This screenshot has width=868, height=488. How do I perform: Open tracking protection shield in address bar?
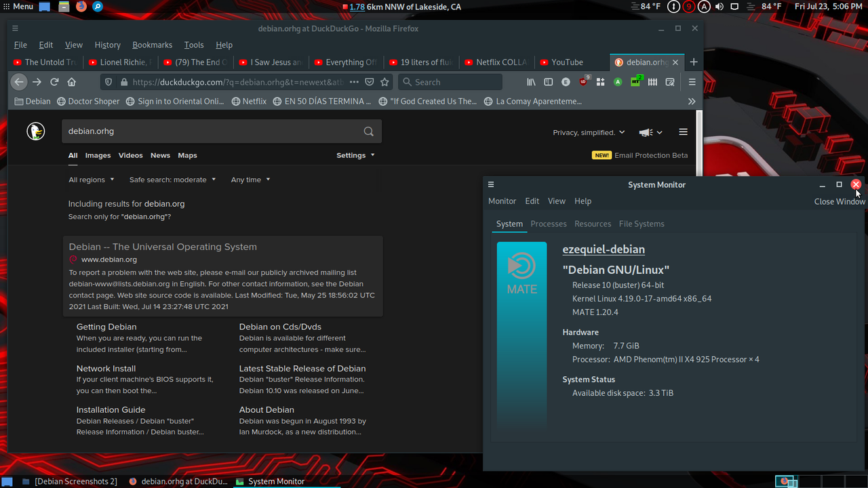click(107, 82)
